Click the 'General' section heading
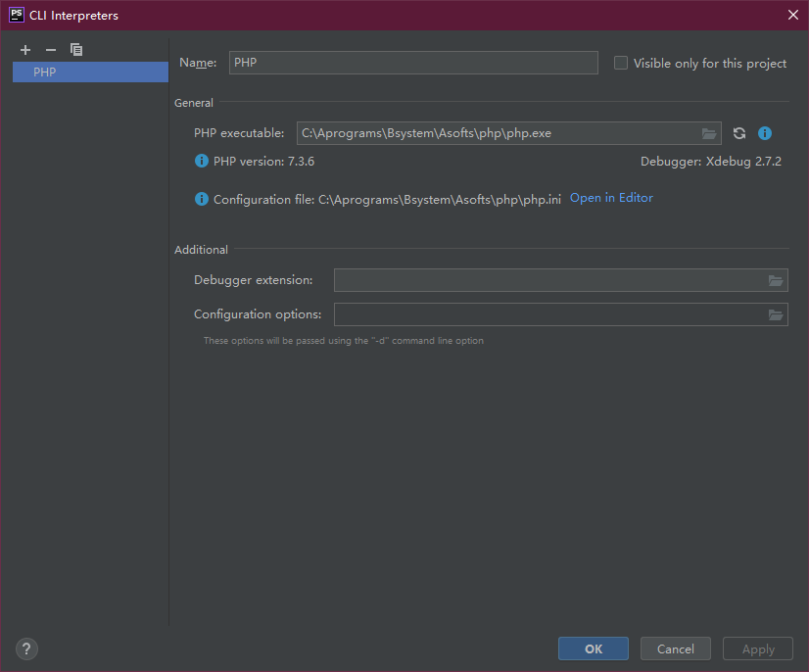This screenshot has height=672, width=809. [x=194, y=103]
